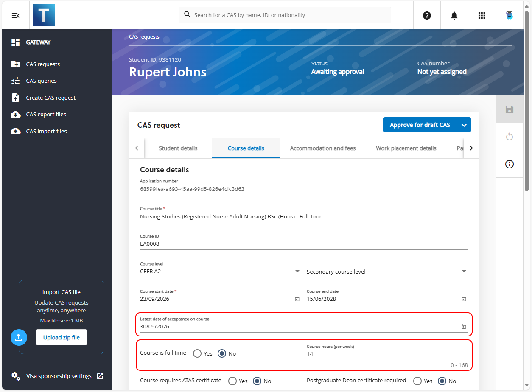Open the Secondary course level dropdown
This screenshot has height=392, width=532.
point(464,272)
